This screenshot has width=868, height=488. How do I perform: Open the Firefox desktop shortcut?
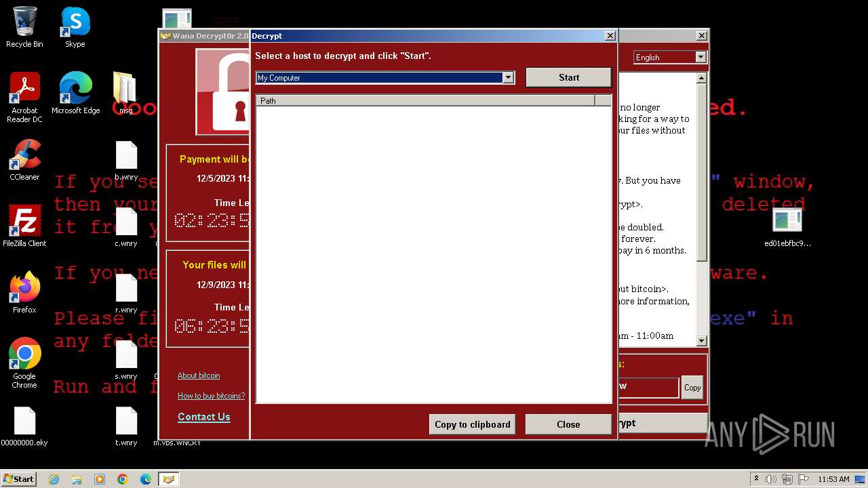[x=24, y=293]
